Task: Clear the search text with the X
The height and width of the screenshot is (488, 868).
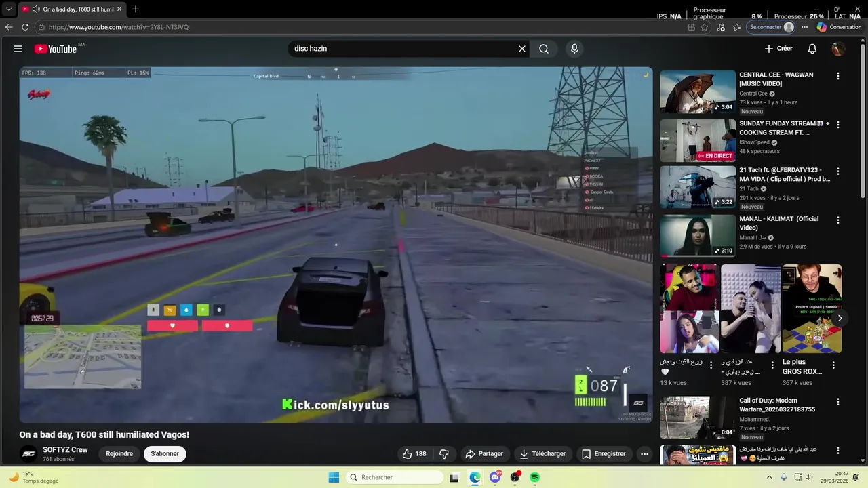Action: point(522,49)
